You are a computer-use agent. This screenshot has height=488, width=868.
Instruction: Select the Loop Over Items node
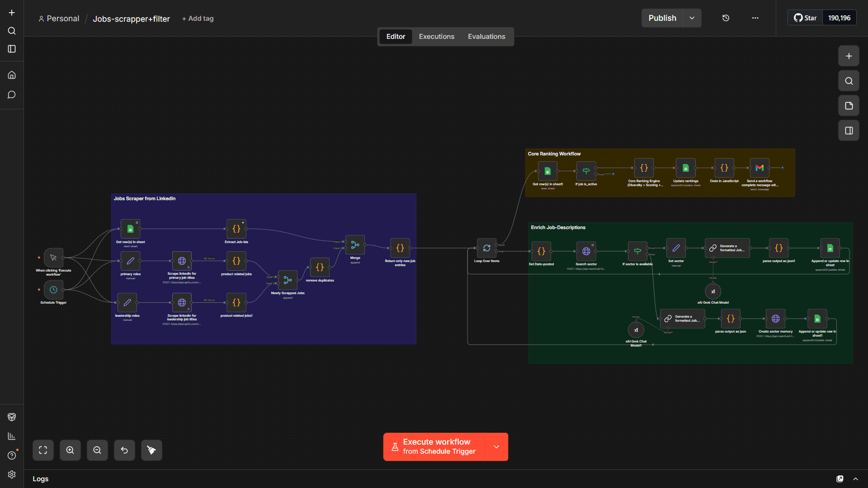tap(486, 248)
